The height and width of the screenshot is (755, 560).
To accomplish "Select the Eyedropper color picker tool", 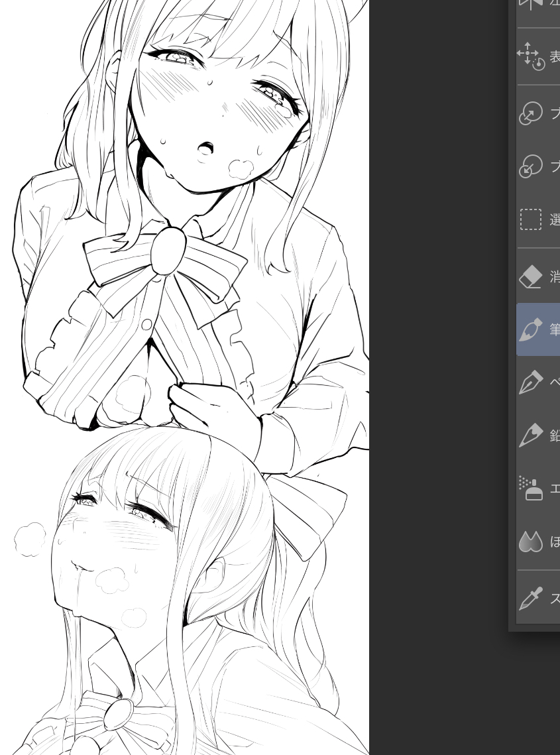I will tap(531, 598).
